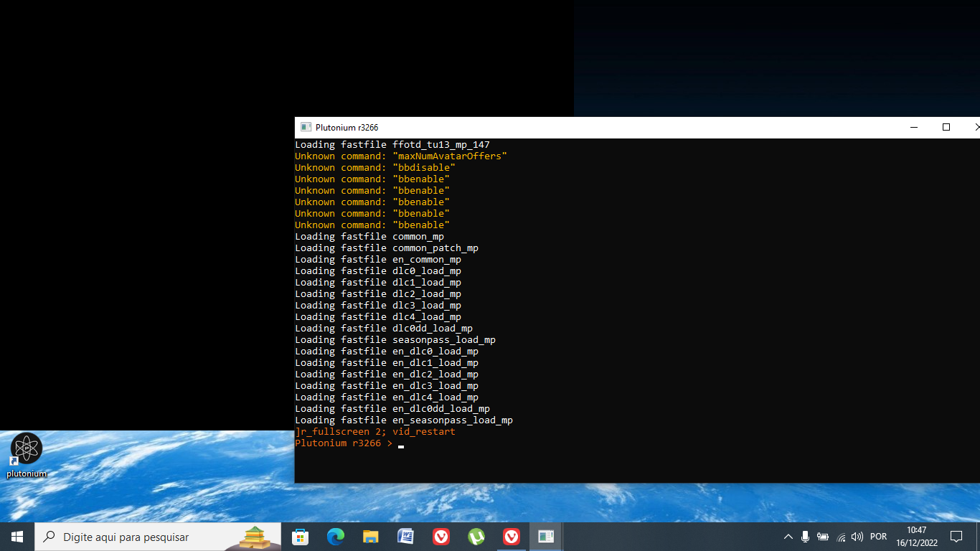Click the microphone tray icon
980x551 pixels.
pos(805,537)
